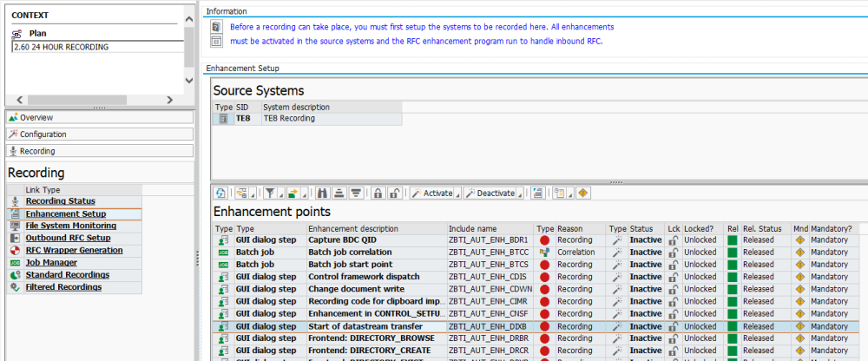The height and width of the screenshot is (361, 868).
Task: Click the File System Monitoring icon
Action: [x=16, y=226]
